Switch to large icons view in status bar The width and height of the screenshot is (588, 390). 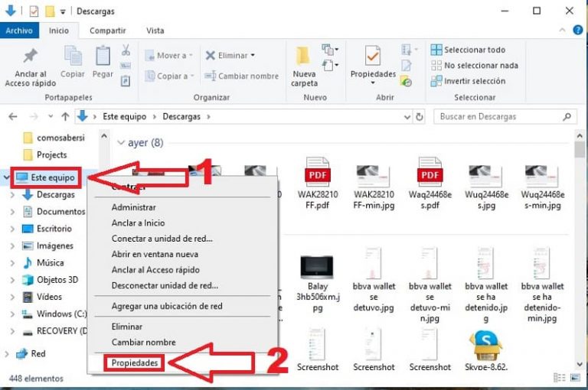click(575, 378)
